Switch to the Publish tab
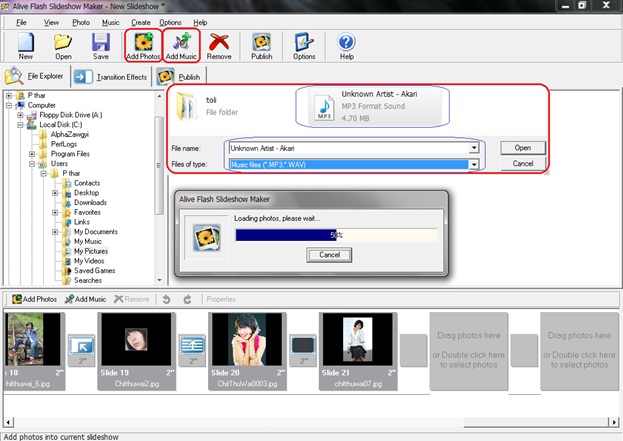 tap(179, 77)
